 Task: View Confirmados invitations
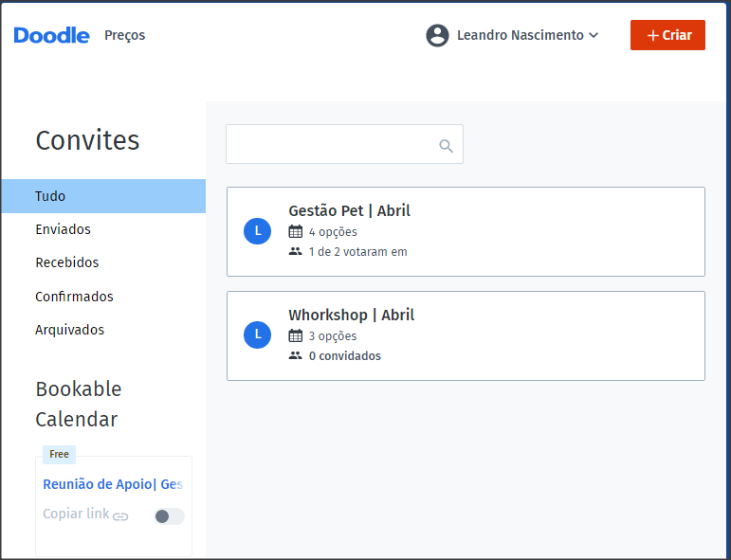tap(74, 297)
